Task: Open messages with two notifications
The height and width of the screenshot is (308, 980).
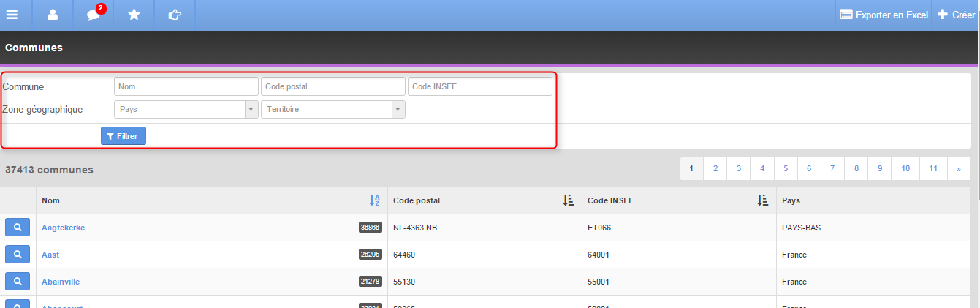Action: 94,15
